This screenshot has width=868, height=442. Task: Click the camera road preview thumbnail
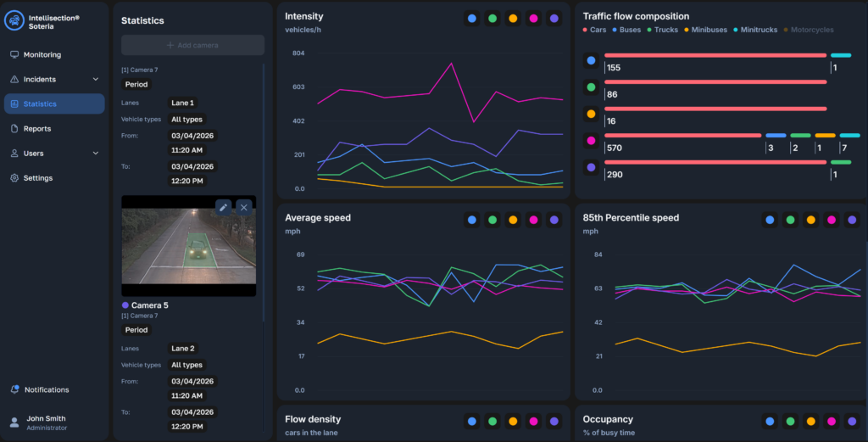[x=189, y=246]
